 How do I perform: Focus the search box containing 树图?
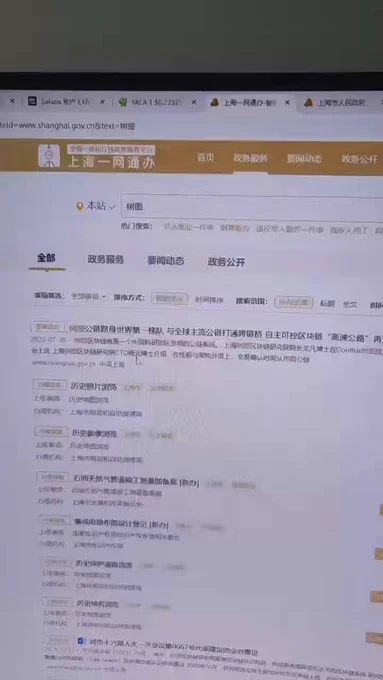(252, 208)
